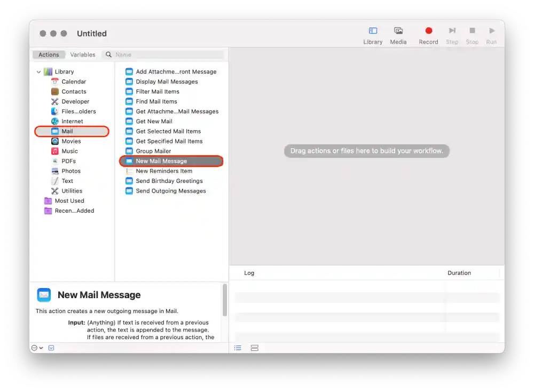
Task: Collapse the Library tree
Action: [x=39, y=72]
